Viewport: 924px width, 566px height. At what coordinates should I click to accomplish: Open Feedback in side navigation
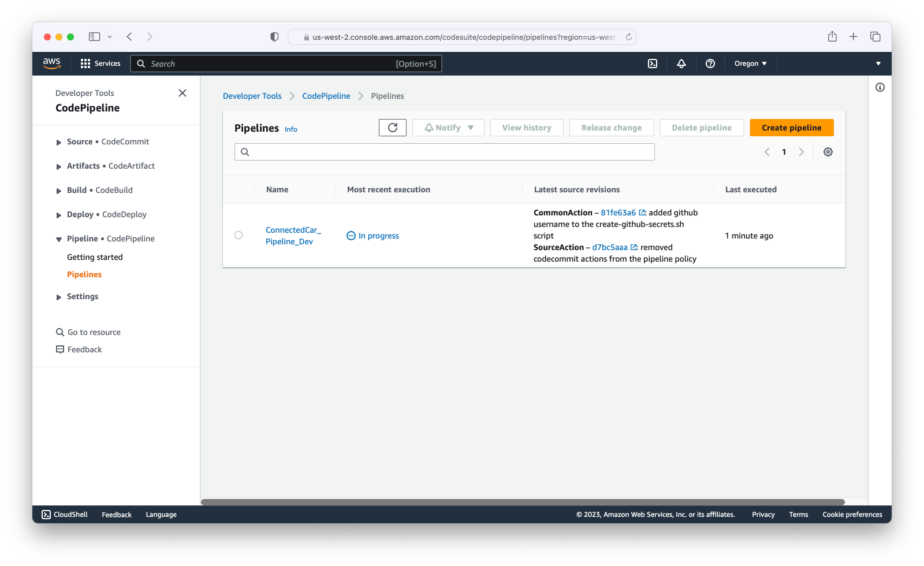click(x=79, y=349)
